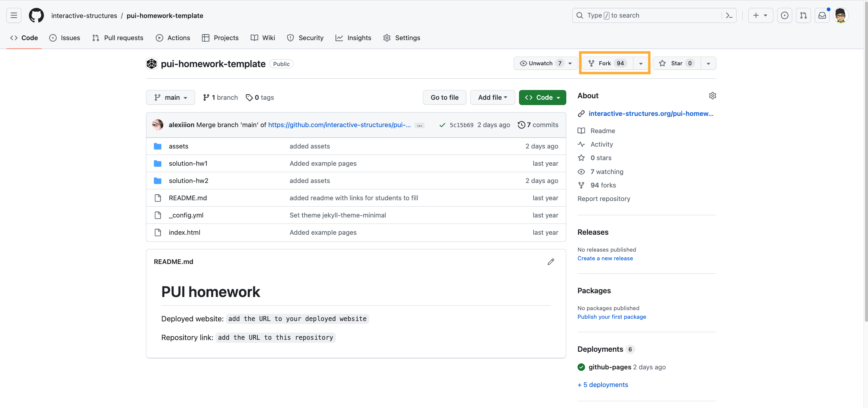
Task: Expand the commit message ellipsis
Action: (x=420, y=125)
